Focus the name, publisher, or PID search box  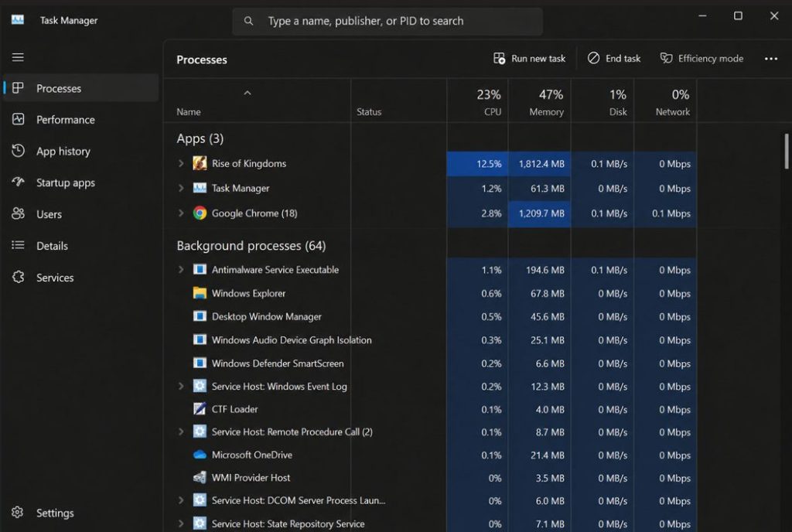(x=387, y=21)
